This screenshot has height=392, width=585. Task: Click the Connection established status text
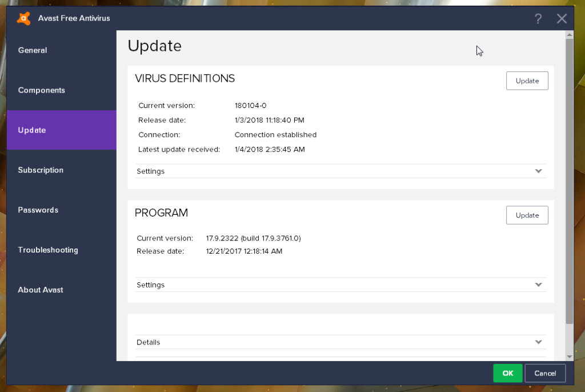point(275,135)
